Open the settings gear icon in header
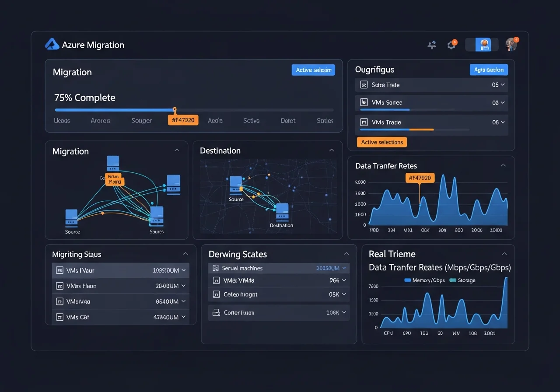560x392 pixels. coord(451,45)
